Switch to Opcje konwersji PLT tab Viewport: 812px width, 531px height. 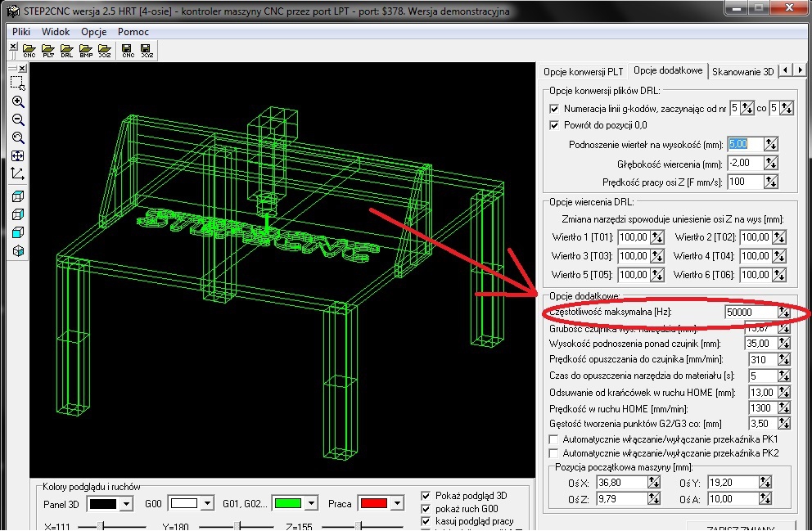[583, 72]
